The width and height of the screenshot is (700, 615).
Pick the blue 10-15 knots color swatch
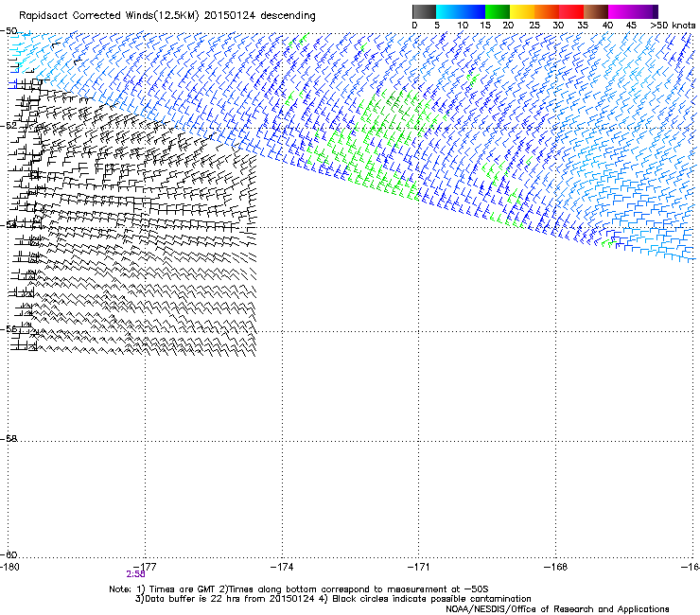pos(473,11)
